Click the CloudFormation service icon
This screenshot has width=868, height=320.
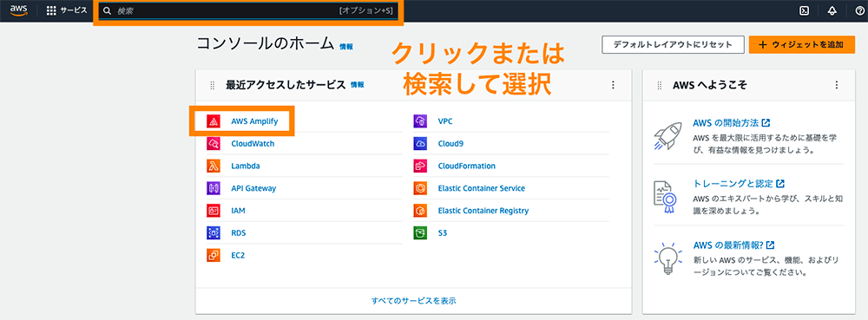[420, 166]
